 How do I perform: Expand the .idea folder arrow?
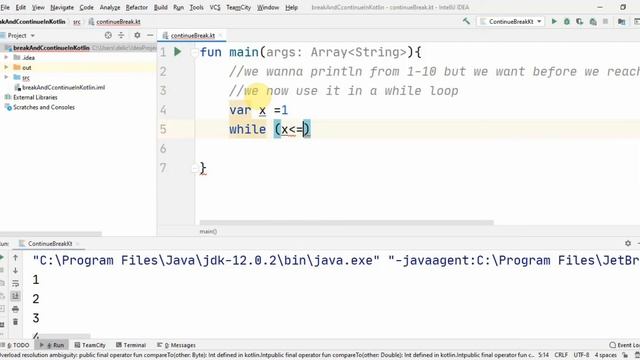pos(6,58)
